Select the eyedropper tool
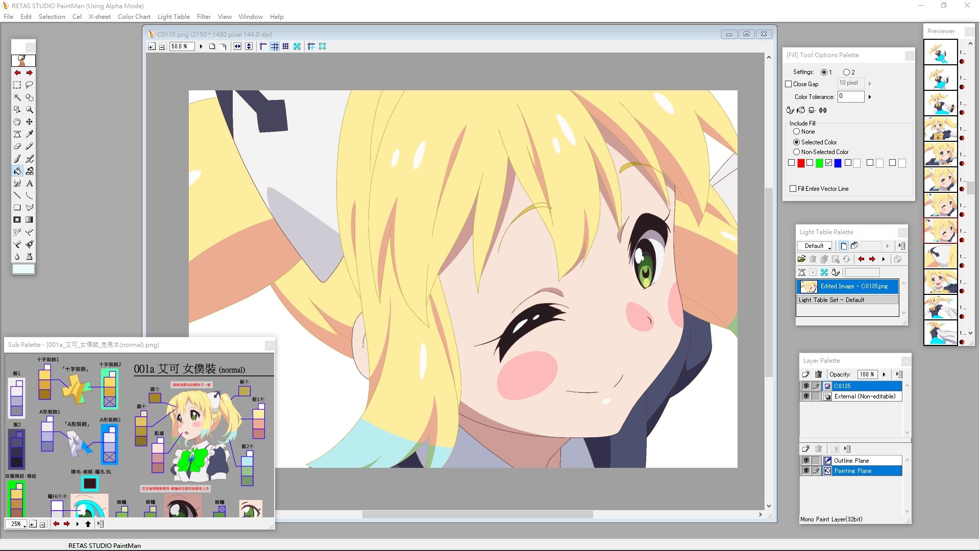 point(30,134)
